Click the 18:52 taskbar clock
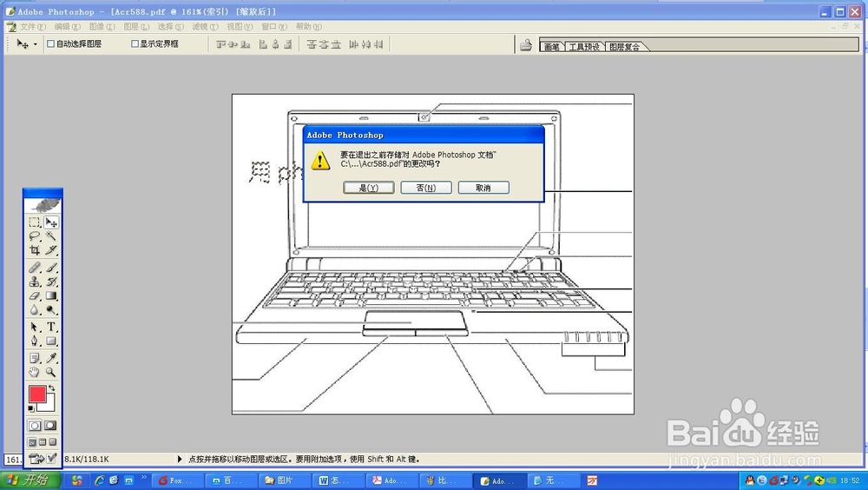 pyautogui.click(x=849, y=480)
